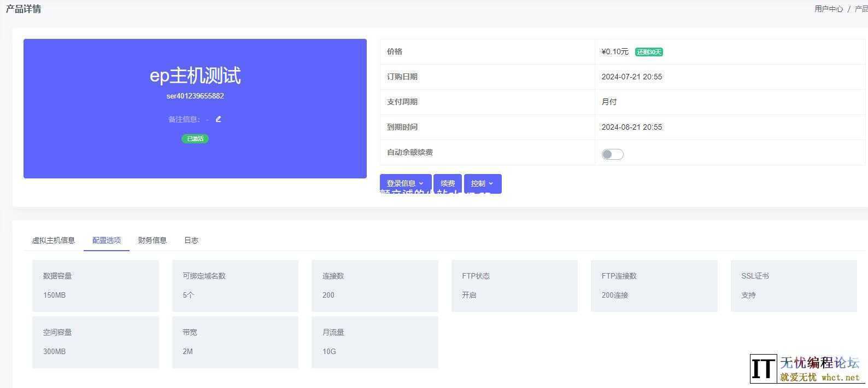Go to the 日志 tab
Screen dimensions: 868x388
tap(191, 240)
